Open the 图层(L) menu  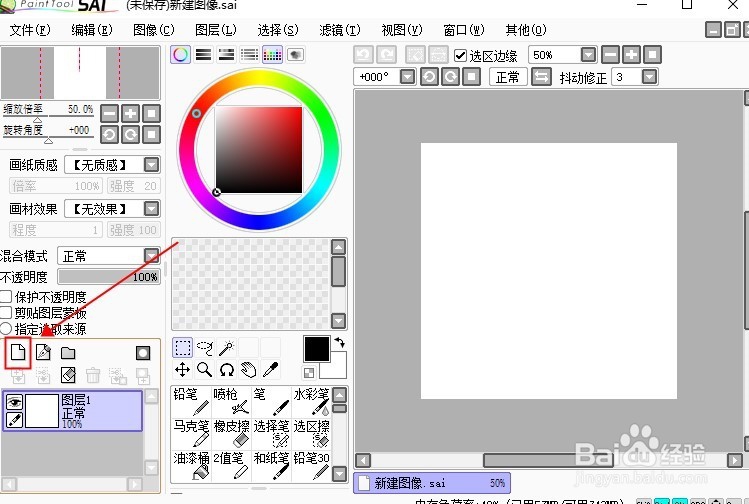point(215,30)
